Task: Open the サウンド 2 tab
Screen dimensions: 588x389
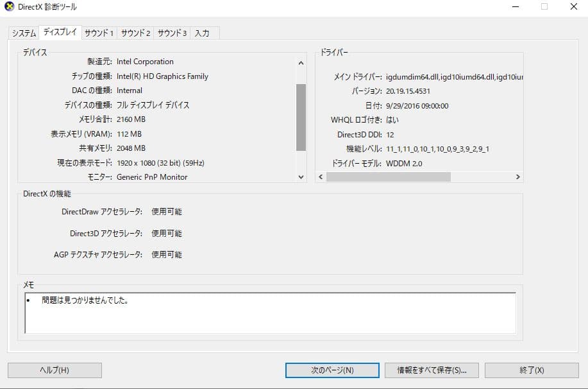Action: pyautogui.click(x=135, y=32)
